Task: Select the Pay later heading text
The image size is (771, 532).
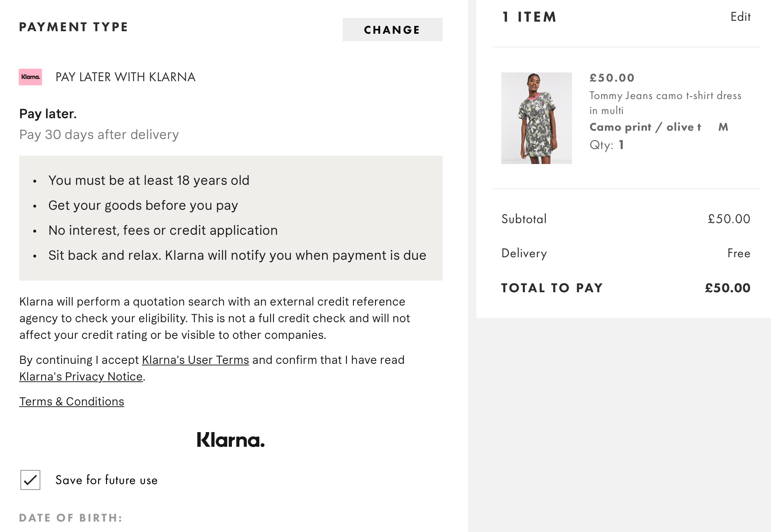Action: tap(47, 113)
